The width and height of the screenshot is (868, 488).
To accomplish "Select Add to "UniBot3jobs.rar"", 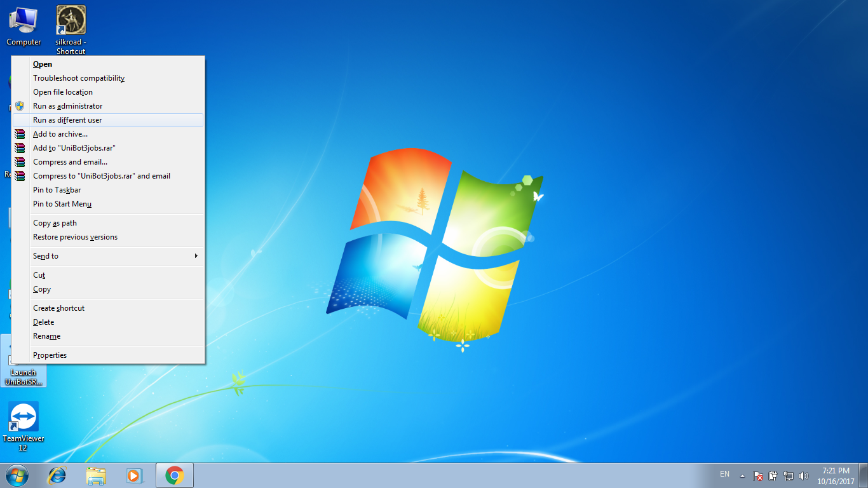I will [x=108, y=148].
